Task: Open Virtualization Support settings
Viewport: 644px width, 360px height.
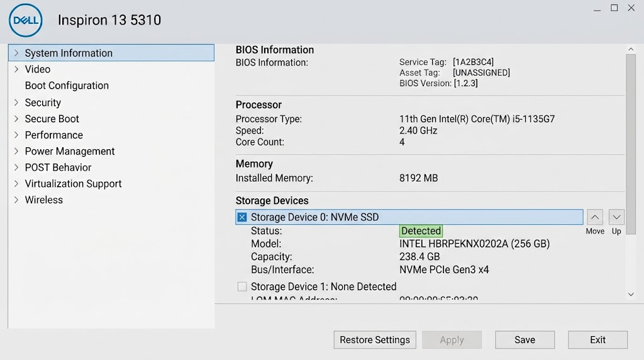Action: pos(73,184)
